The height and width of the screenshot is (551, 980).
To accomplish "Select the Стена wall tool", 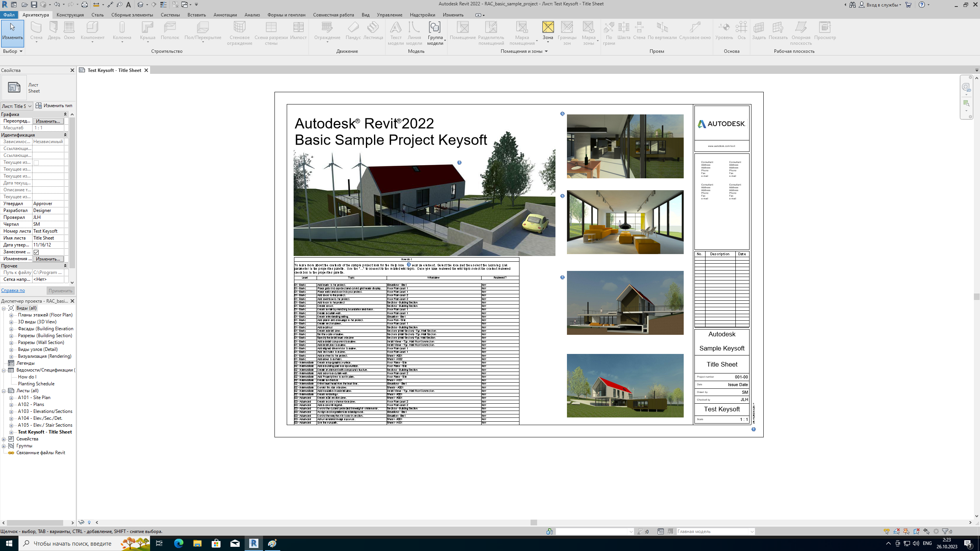I will [x=36, y=31].
